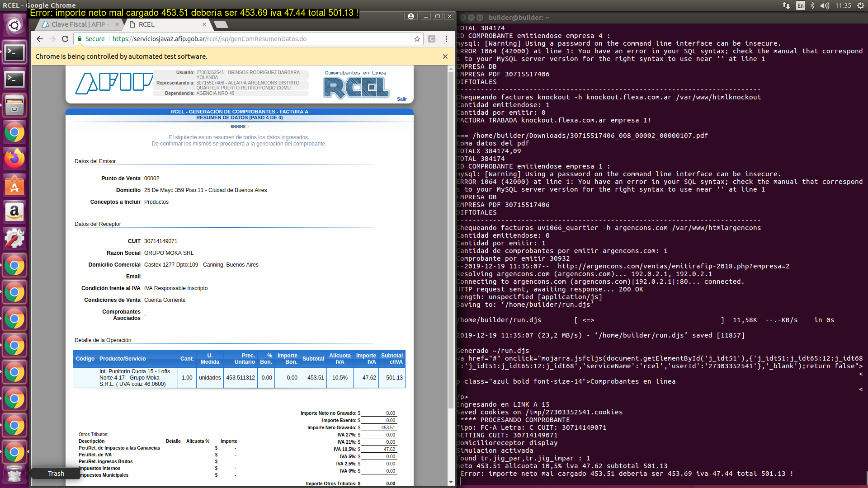Click Chrome extension icon beside star

(x=432, y=39)
